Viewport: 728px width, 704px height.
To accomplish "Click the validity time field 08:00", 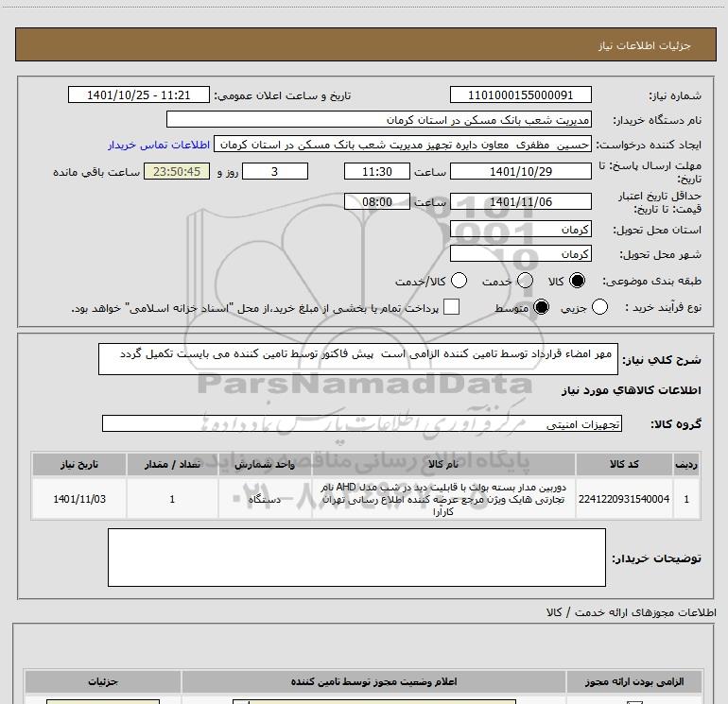I will [x=377, y=201].
